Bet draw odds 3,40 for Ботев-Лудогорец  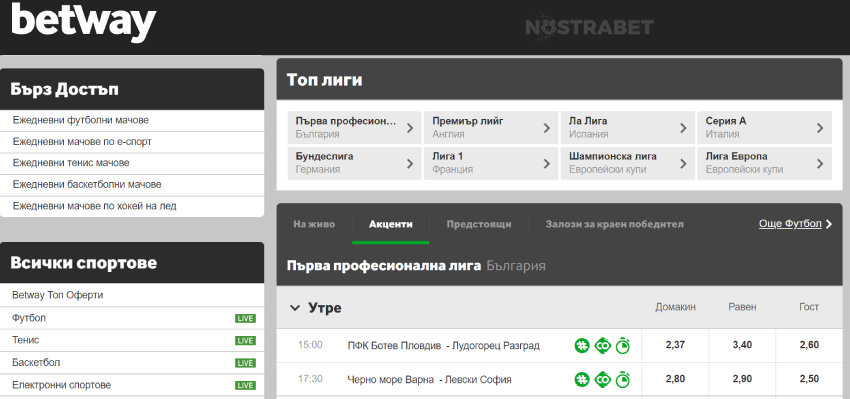point(742,345)
